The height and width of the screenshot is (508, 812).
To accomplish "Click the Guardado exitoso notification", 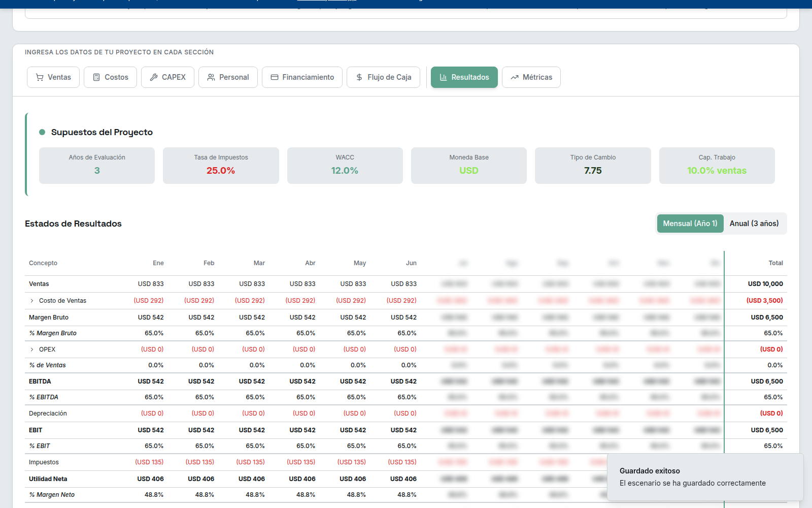I will [705, 477].
